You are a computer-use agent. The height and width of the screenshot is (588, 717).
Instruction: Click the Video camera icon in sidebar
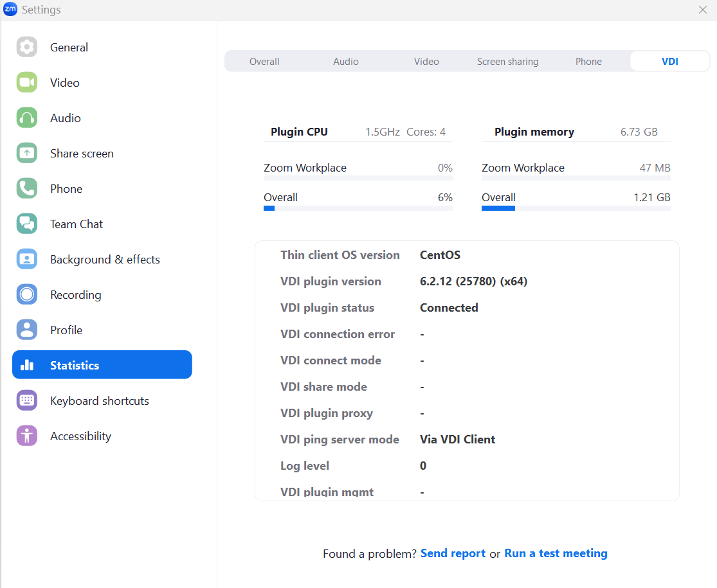tap(26, 82)
